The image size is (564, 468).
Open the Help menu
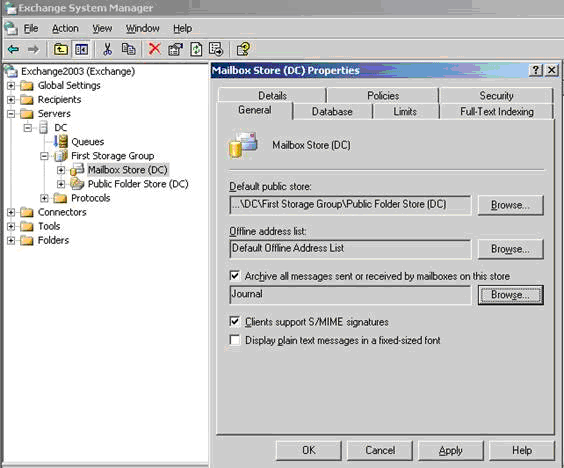tap(182, 28)
